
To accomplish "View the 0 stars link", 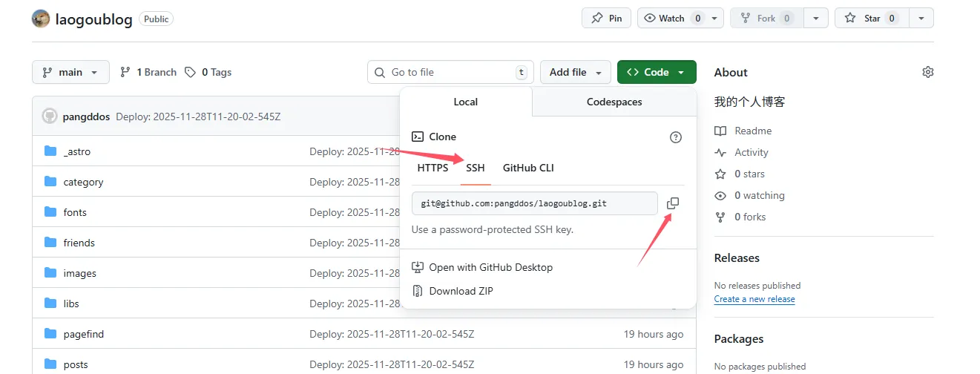I will tap(740, 174).
